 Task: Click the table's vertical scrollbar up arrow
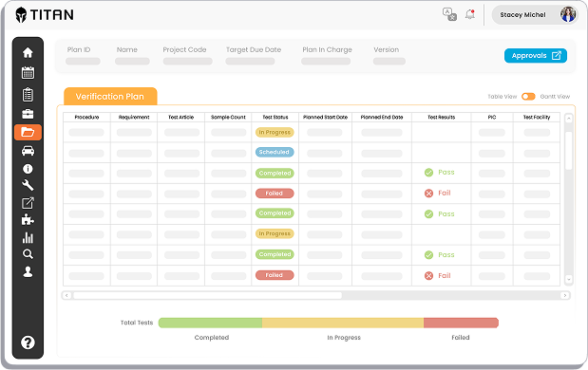click(568, 119)
